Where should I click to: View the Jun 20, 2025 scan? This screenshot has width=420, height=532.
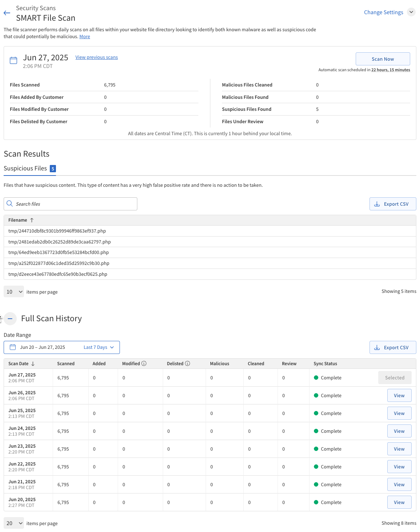[399, 502]
